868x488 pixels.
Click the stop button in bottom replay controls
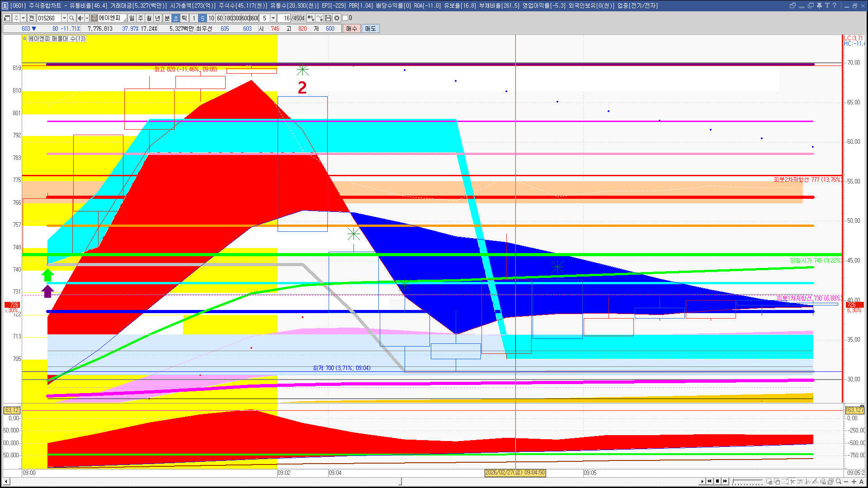pos(717,481)
